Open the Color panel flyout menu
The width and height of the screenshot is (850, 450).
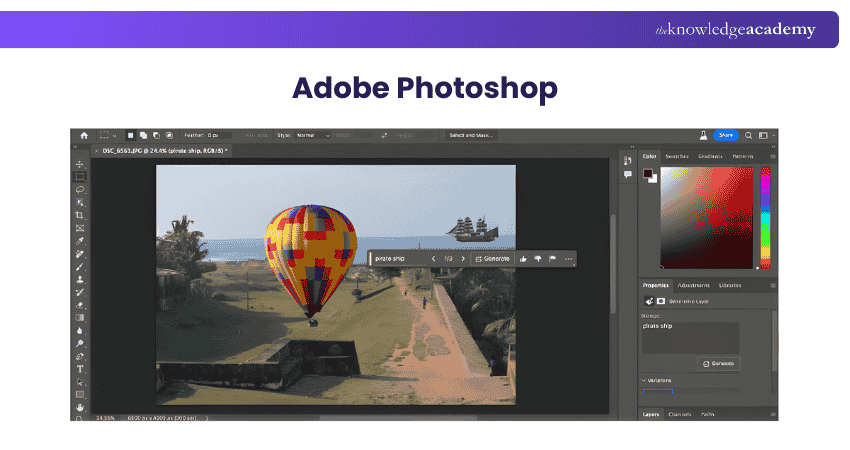773,156
